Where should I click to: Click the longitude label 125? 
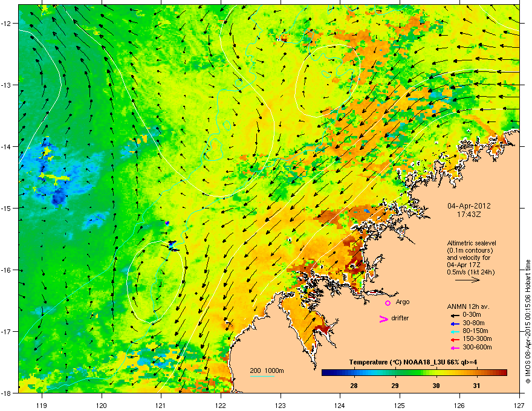click(x=400, y=405)
